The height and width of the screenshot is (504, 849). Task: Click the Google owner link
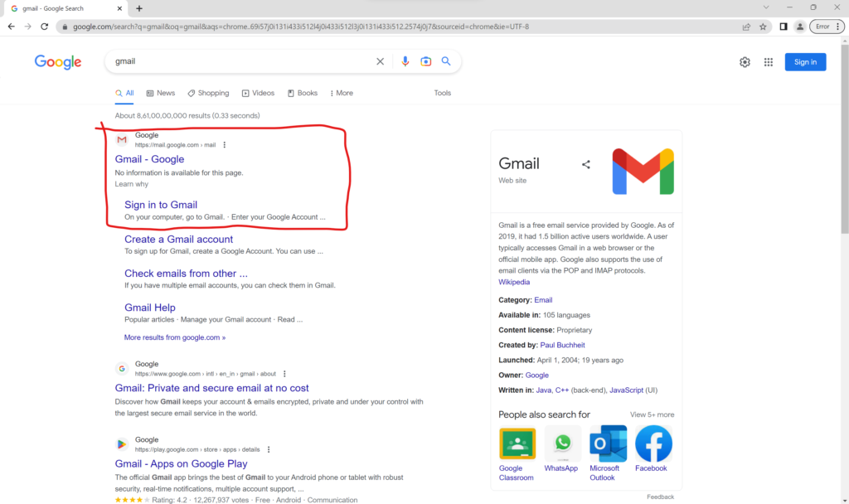536,376
